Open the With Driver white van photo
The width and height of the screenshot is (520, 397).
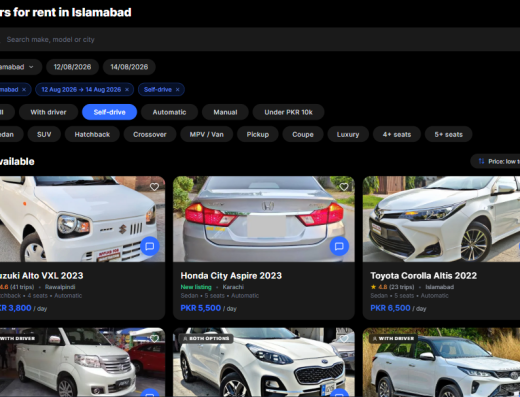82,362
